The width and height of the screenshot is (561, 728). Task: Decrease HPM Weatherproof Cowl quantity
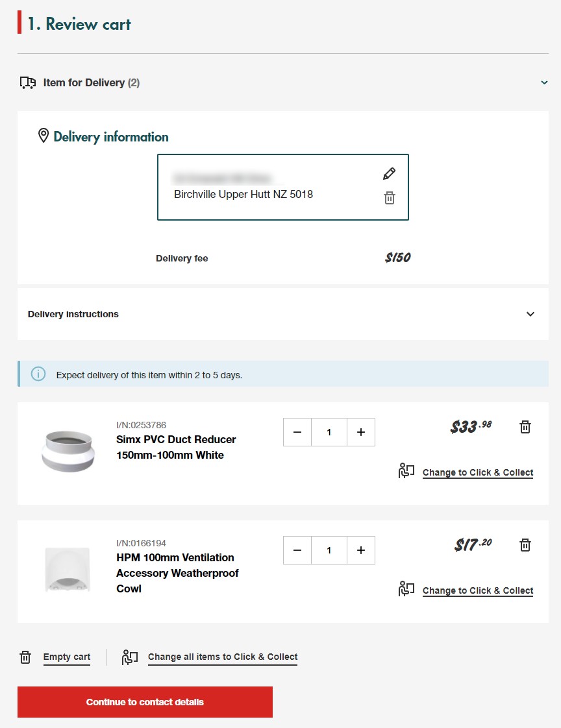coord(297,550)
